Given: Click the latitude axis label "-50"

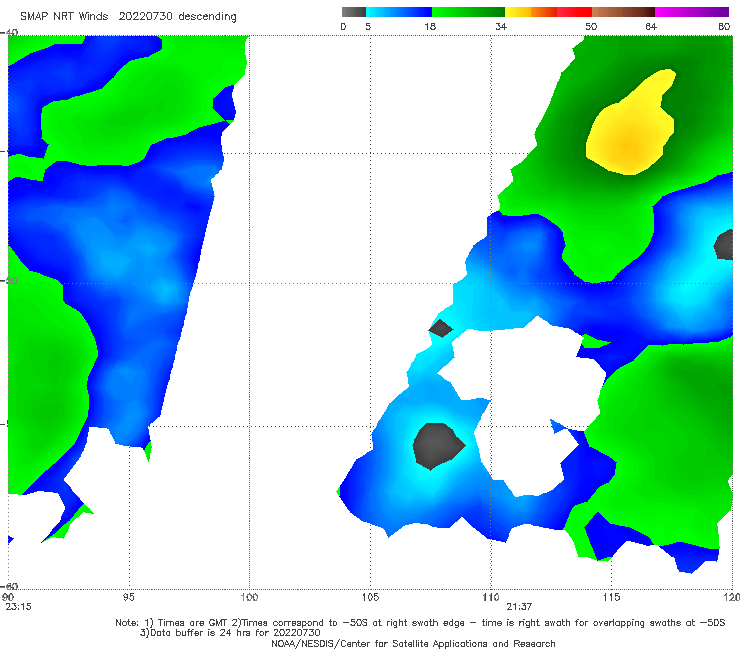Looking at the screenshot, I should pyautogui.click(x=9, y=280).
